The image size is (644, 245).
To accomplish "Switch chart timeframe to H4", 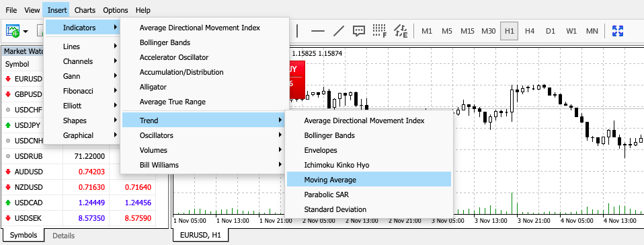I will [530, 31].
